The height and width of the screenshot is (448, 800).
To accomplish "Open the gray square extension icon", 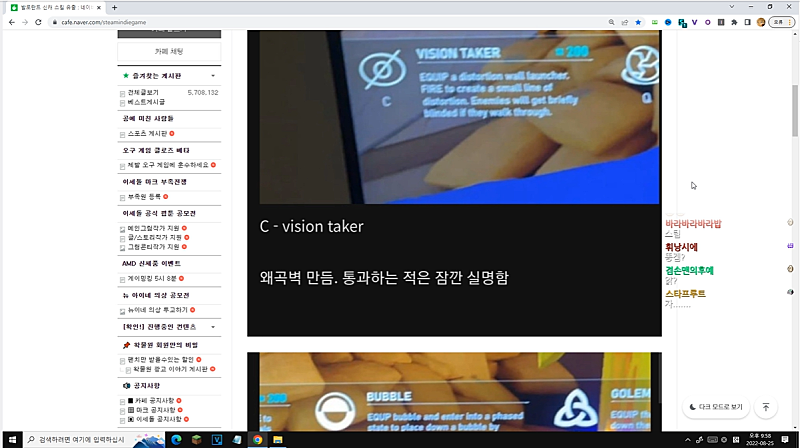I will tap(721, 22).
